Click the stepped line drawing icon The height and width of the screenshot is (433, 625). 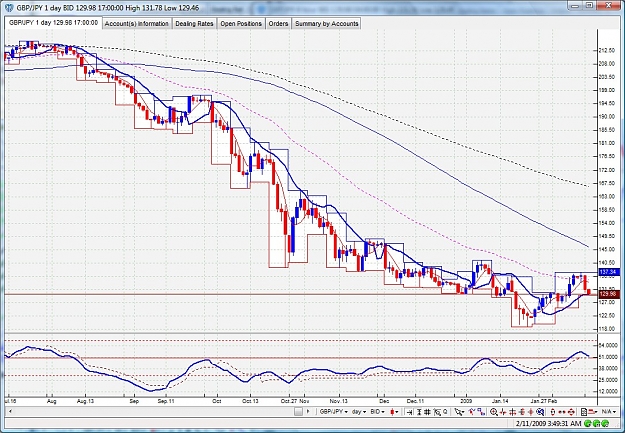tap(482, 412)
